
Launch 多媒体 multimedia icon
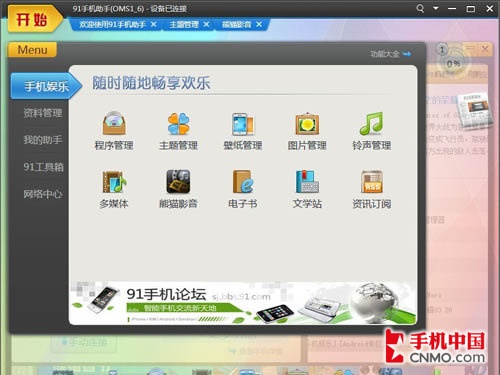click(x=114, y=182)
